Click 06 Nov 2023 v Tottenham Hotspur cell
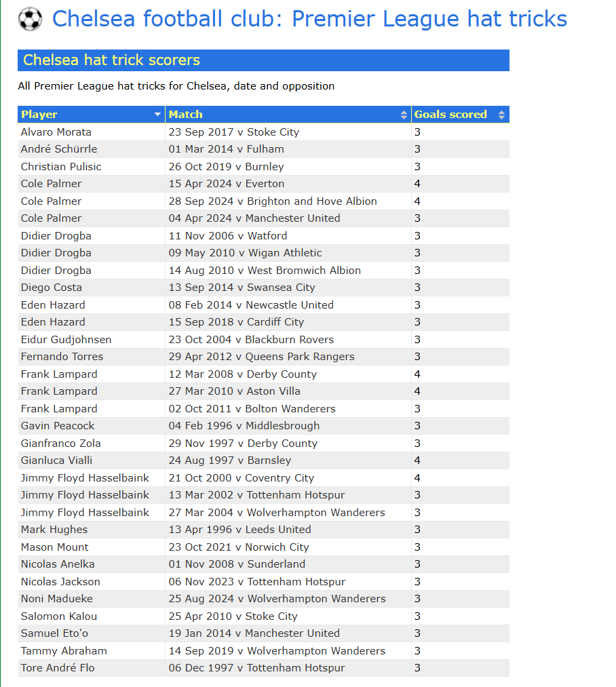 click(288, 582)
